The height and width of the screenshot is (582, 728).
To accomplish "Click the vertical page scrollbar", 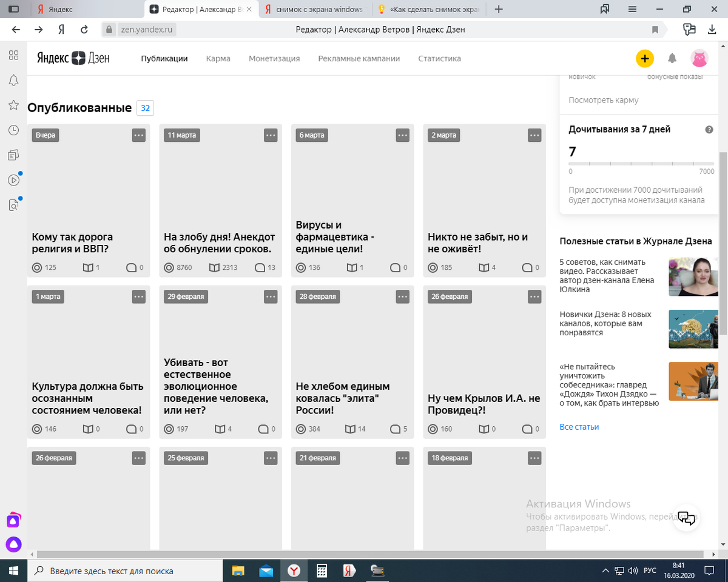I will point(723,242).
